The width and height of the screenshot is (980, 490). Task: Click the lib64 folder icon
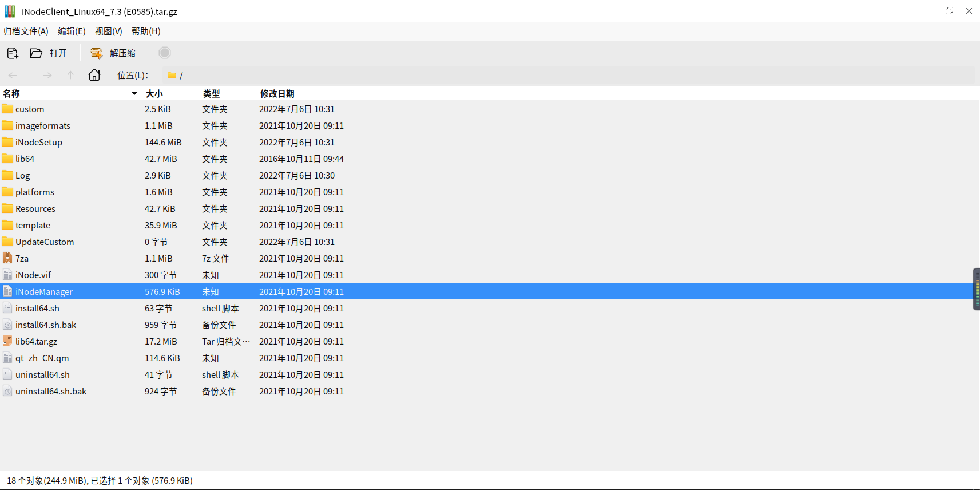[7, 159]
